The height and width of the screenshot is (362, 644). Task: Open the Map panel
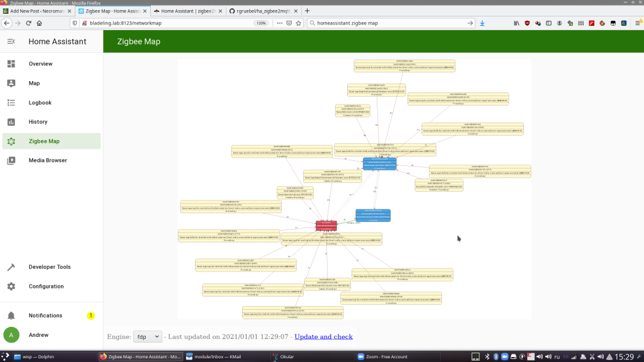(x=52, y=83)
